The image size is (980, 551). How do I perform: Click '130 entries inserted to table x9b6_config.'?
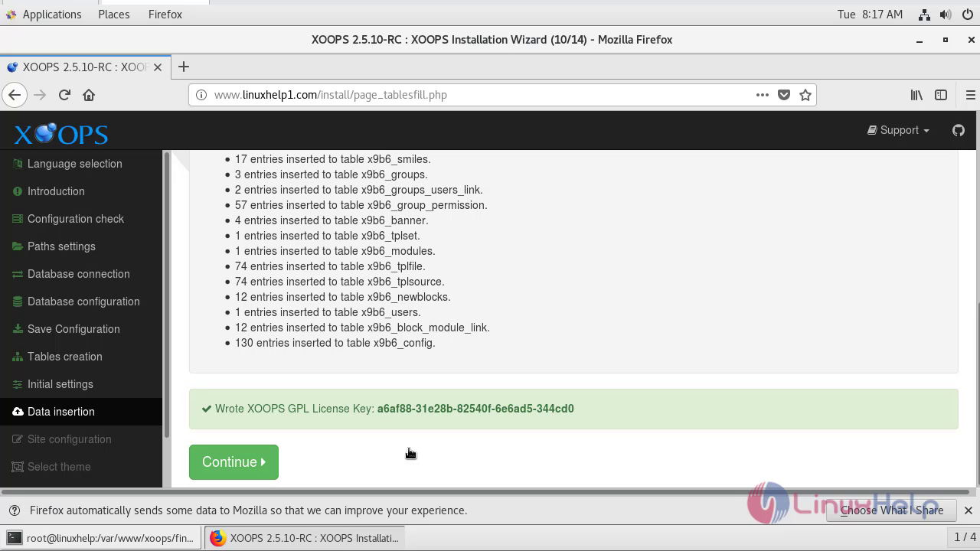pyautogui.click(x=335, y=343)
